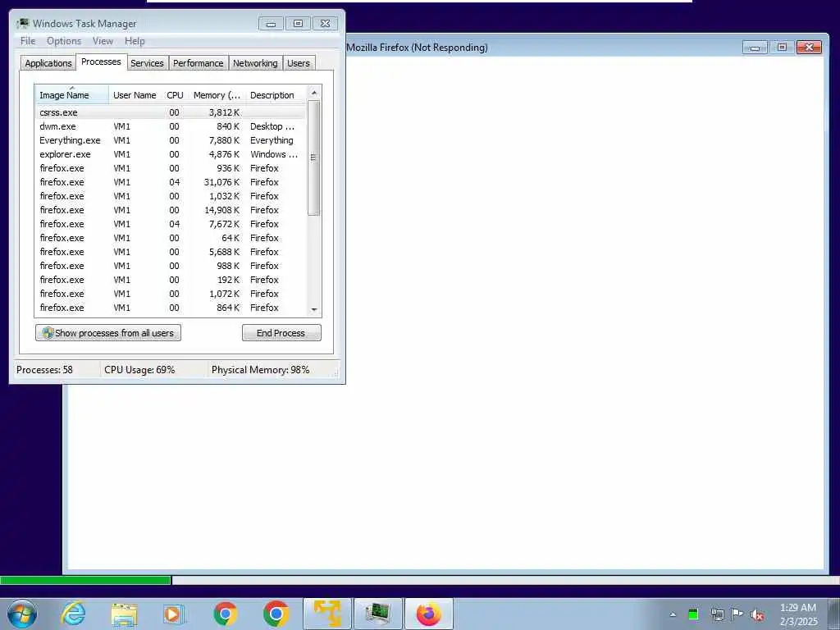Click the yellow flowchart app taskbar icon
Viewport: 840px width, 630px height.
[326, 614]
